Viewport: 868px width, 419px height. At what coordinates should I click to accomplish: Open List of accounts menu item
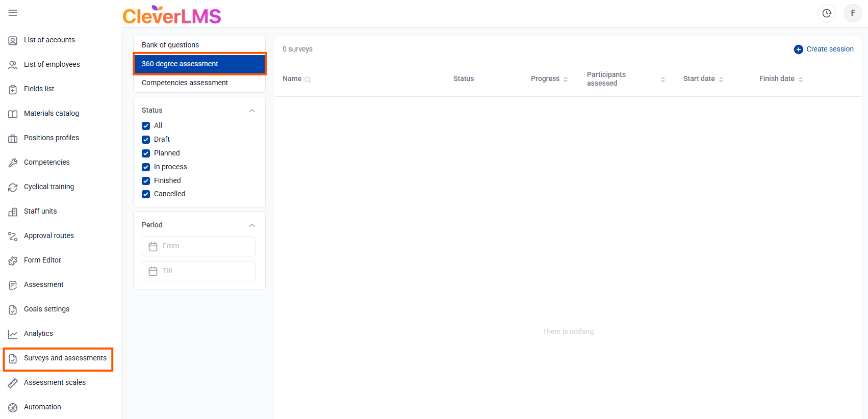(49, 40)
